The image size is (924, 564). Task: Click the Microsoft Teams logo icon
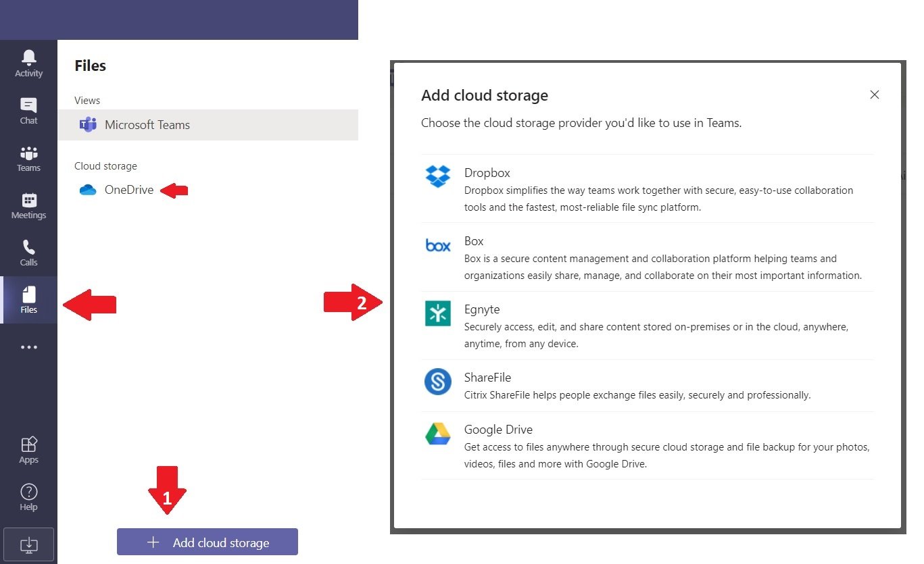[88, 125]
